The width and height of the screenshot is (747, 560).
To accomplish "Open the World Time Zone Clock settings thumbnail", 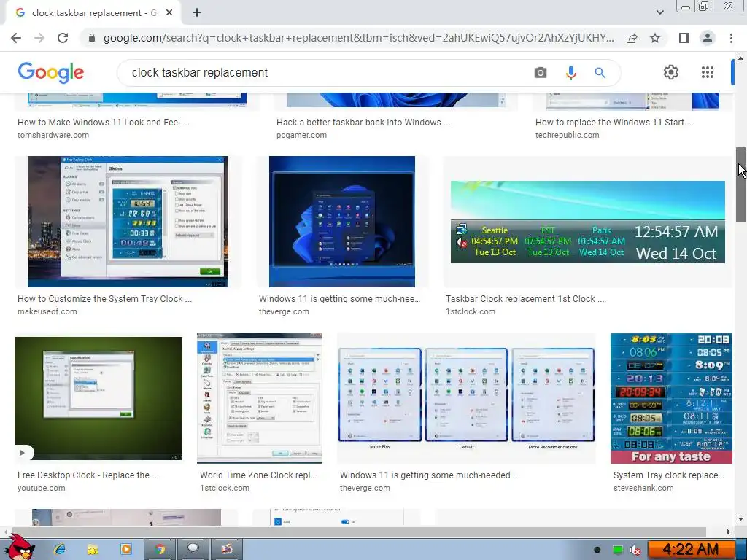I will [260, 398].
